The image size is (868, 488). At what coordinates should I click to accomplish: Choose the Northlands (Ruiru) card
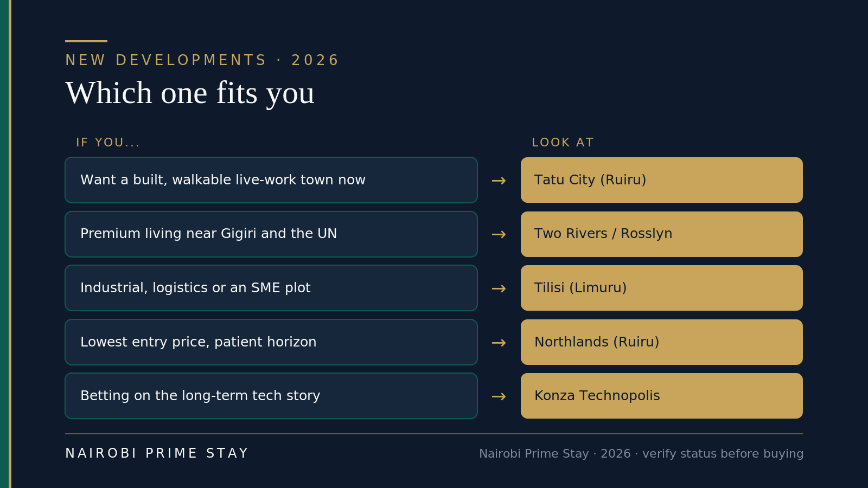click(662, 342)
